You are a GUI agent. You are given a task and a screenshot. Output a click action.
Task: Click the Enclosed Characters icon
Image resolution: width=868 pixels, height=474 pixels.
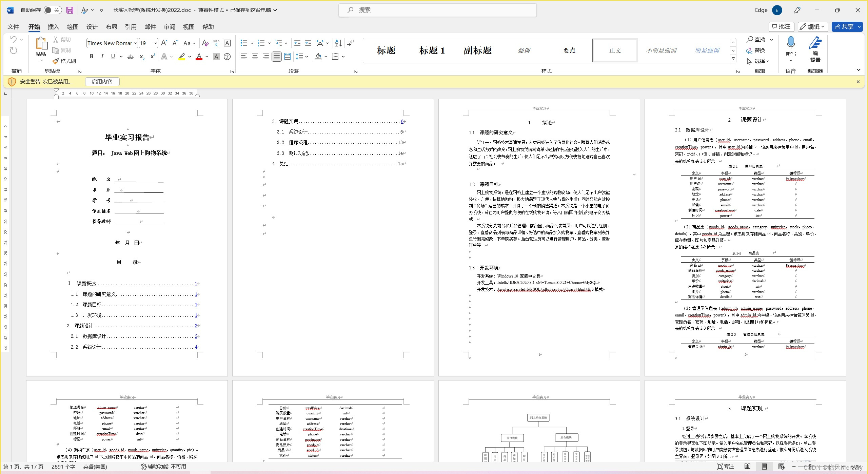[227, 57]
